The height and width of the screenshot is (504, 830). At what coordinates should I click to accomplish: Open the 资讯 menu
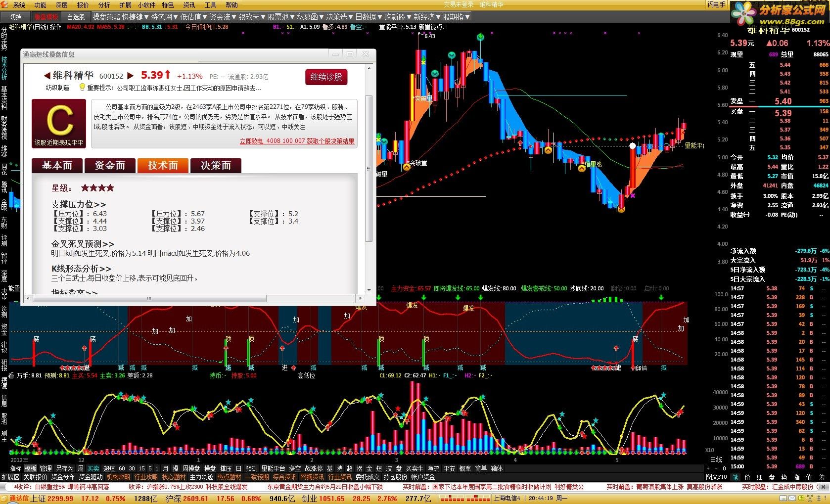coord(189,5)
